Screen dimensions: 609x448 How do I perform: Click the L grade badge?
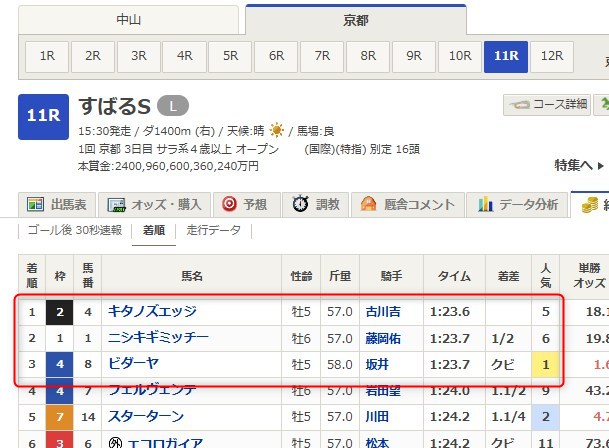tap(173, 106)
